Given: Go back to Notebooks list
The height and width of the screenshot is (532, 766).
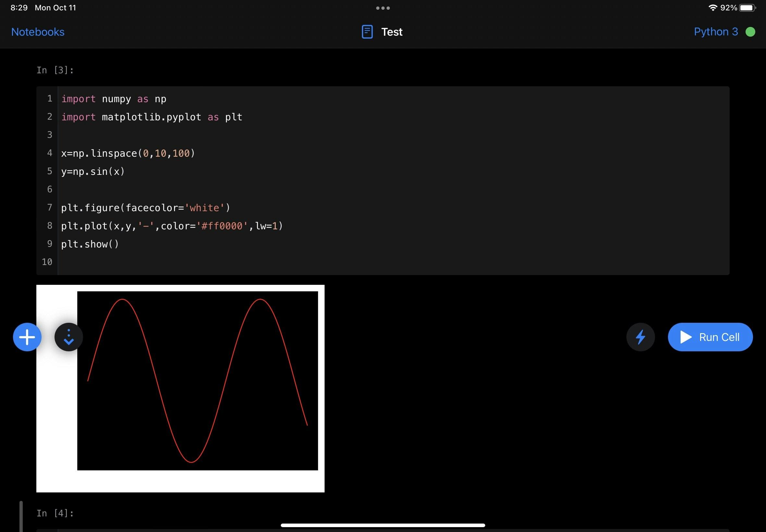Looking at the screenshot, I should pyautogui.click(x=38, y=32).
